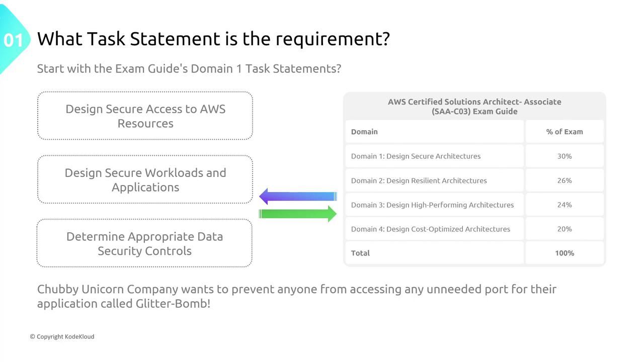
Task: Click the Exam Guide's Domain 1 subtitle text
Action: click(x=189, y=68)
